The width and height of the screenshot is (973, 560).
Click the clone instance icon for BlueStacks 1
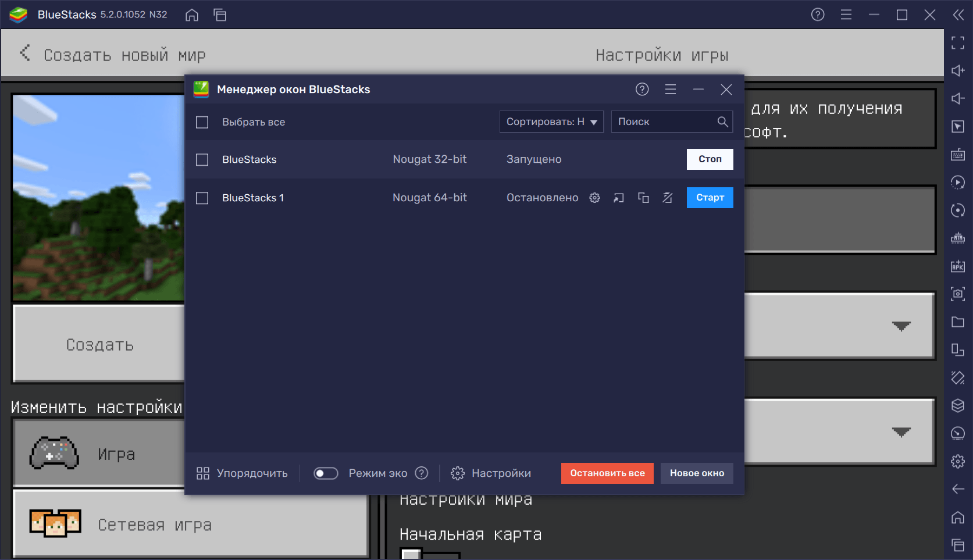pyautogui.click(x=643, y=198)
